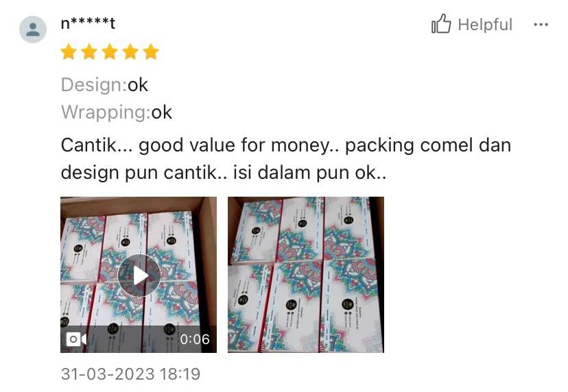Play the review video with play button
The image size is (568, 392).
coord(139,275)
